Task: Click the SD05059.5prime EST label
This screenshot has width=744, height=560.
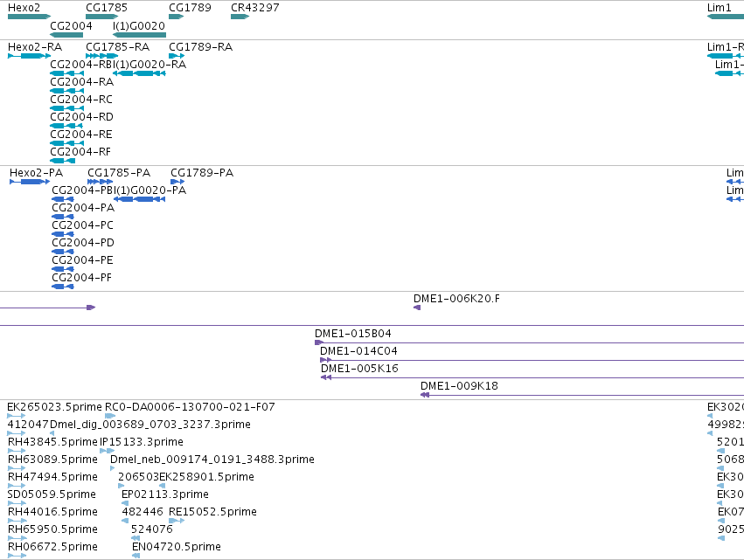Action: tap(52, 495)
